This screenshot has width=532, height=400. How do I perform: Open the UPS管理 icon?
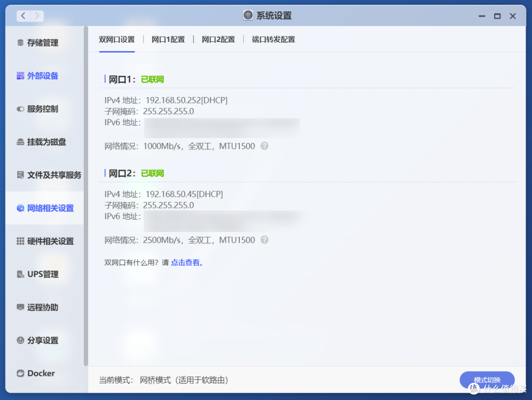[x=20, y=274]
